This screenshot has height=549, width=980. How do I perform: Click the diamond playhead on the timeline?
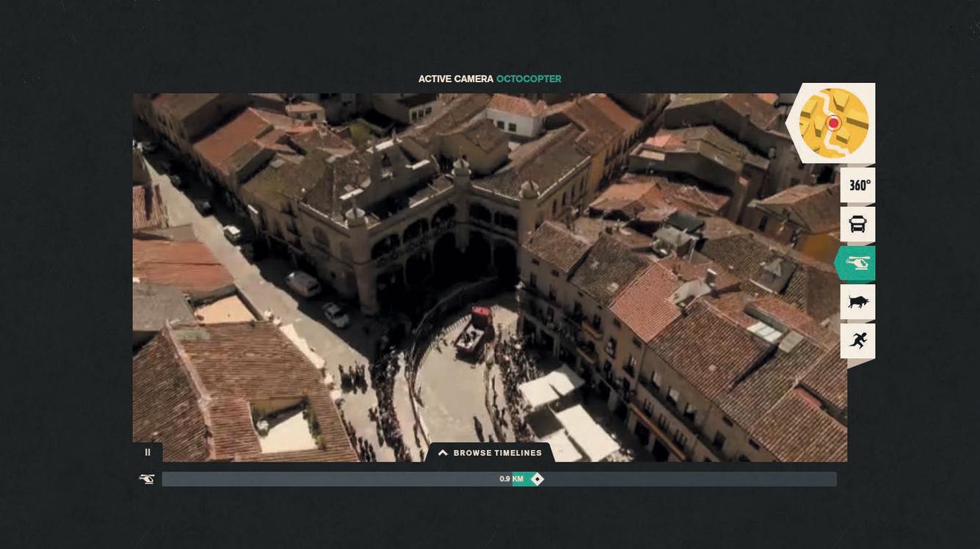[x=537, y=479]
